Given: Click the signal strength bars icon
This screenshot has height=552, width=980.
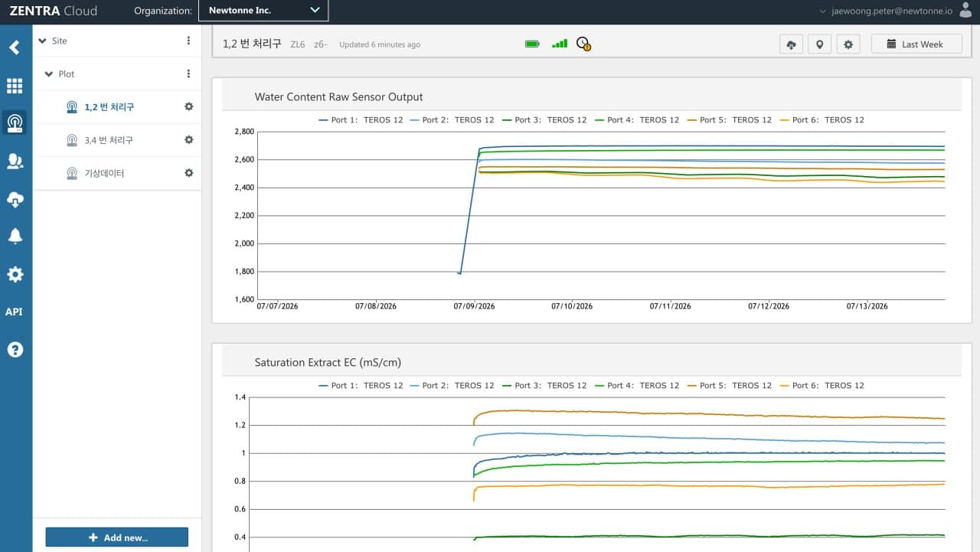Looking at the screenshot, I should [x=560, y=44].
